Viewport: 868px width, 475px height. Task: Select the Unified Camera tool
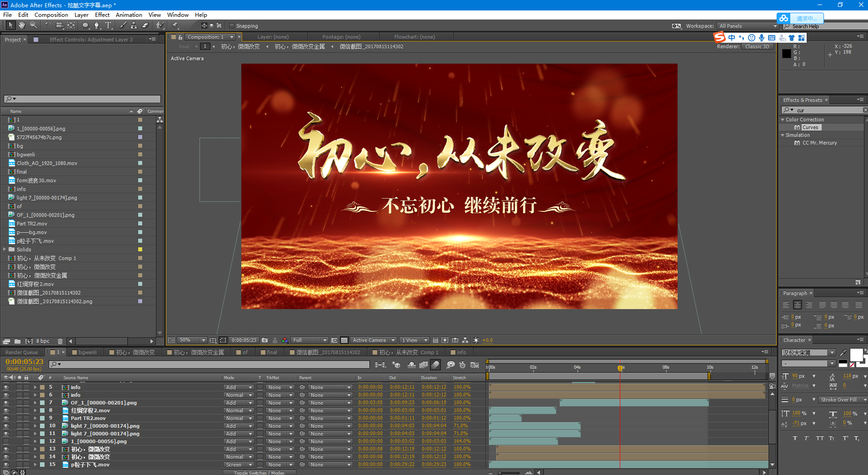pos(60,25)
